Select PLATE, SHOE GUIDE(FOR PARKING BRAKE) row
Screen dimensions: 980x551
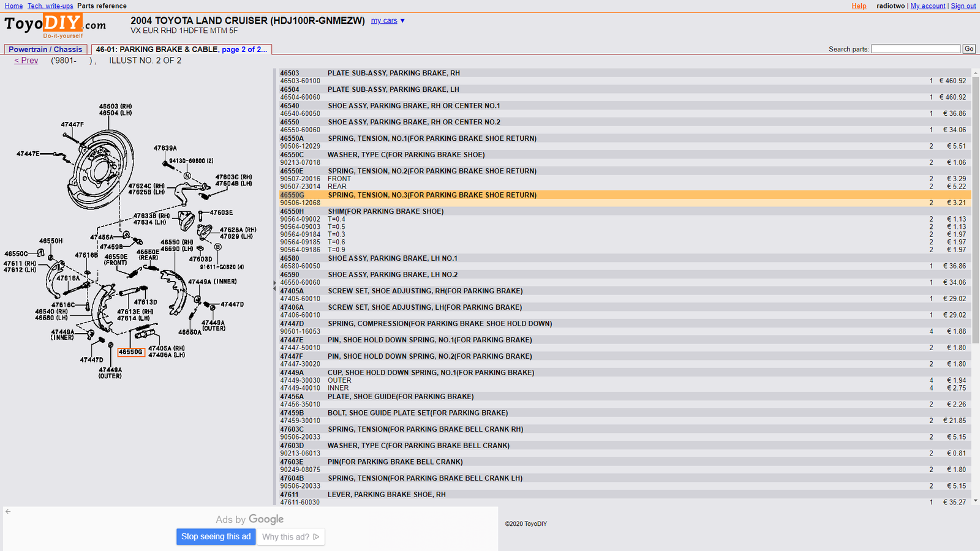click(624, 397)
